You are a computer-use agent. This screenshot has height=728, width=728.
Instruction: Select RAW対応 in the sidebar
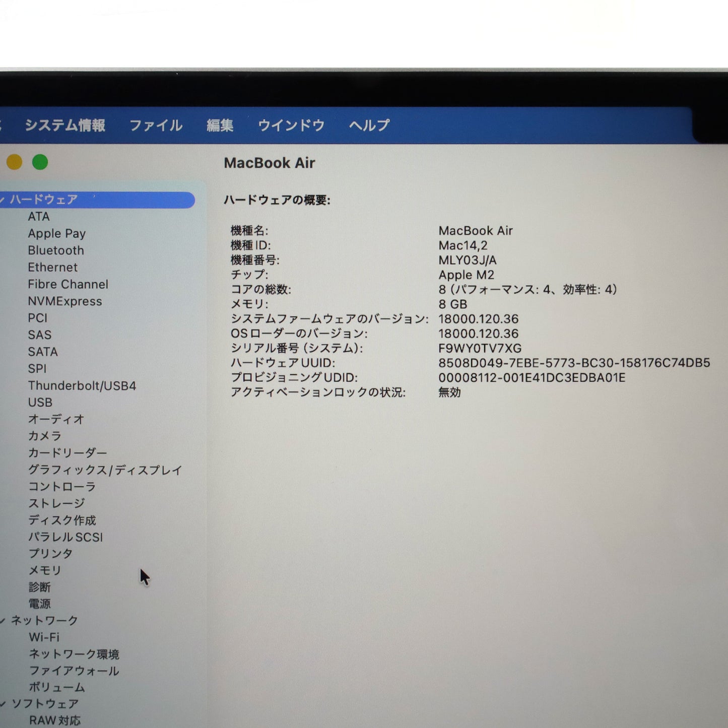point(55,720)
